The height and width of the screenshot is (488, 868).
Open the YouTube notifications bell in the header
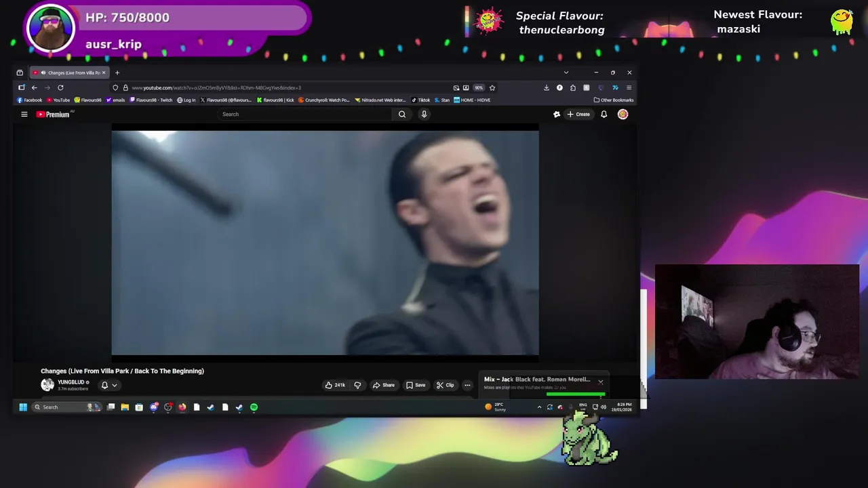(x=604, y=115)
